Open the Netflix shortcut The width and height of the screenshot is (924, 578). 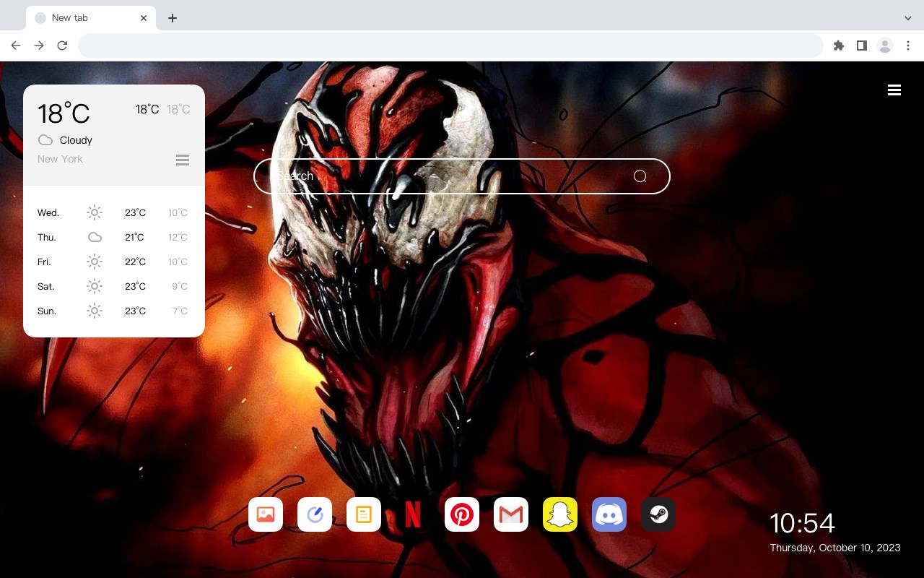click(x=413, y=514)
